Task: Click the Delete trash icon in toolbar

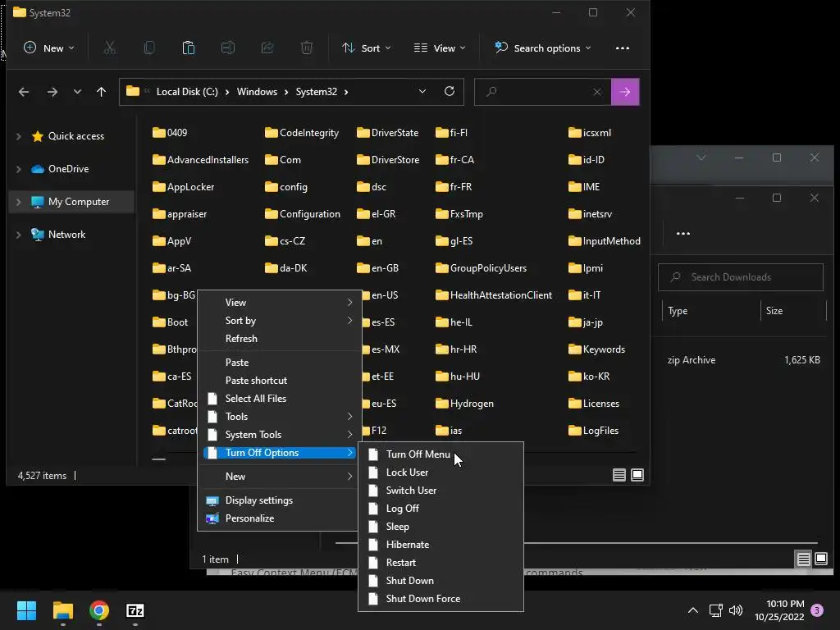Action: click(307, 48)
